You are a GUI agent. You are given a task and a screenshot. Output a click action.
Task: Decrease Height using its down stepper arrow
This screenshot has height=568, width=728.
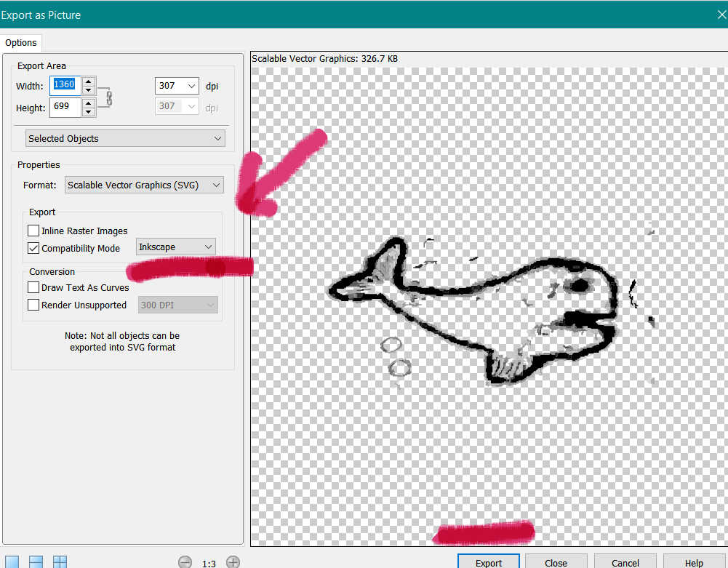(89, 111)
